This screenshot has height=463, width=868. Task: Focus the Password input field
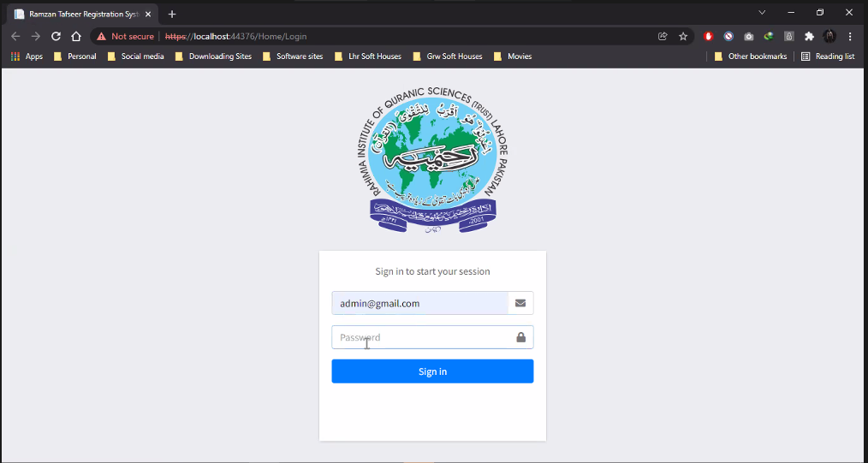coord(432,337)
